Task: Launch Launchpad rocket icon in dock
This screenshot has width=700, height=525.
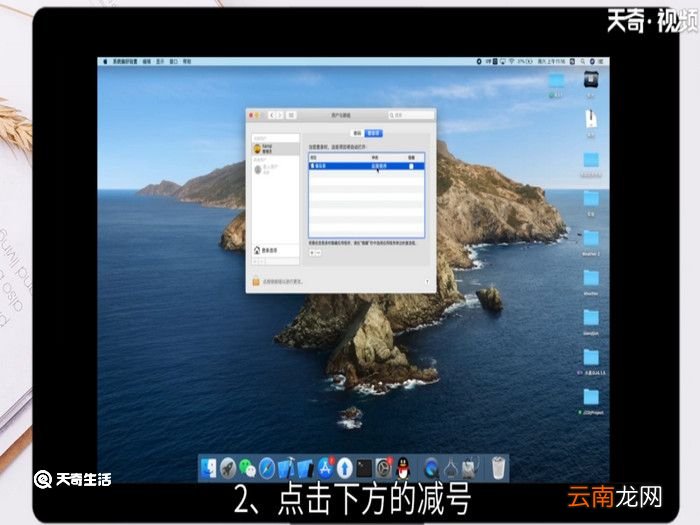Action: [228, 468]
